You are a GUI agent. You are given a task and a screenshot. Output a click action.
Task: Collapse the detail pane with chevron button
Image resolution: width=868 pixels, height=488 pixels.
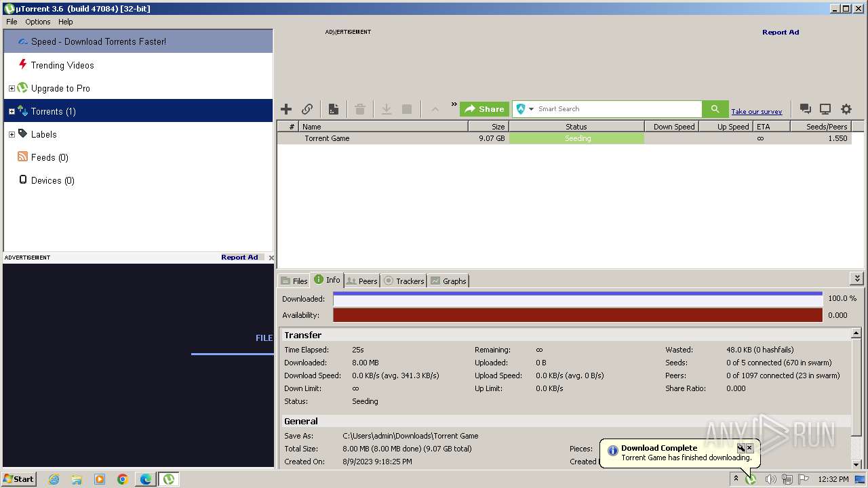(x=857, y=279)
